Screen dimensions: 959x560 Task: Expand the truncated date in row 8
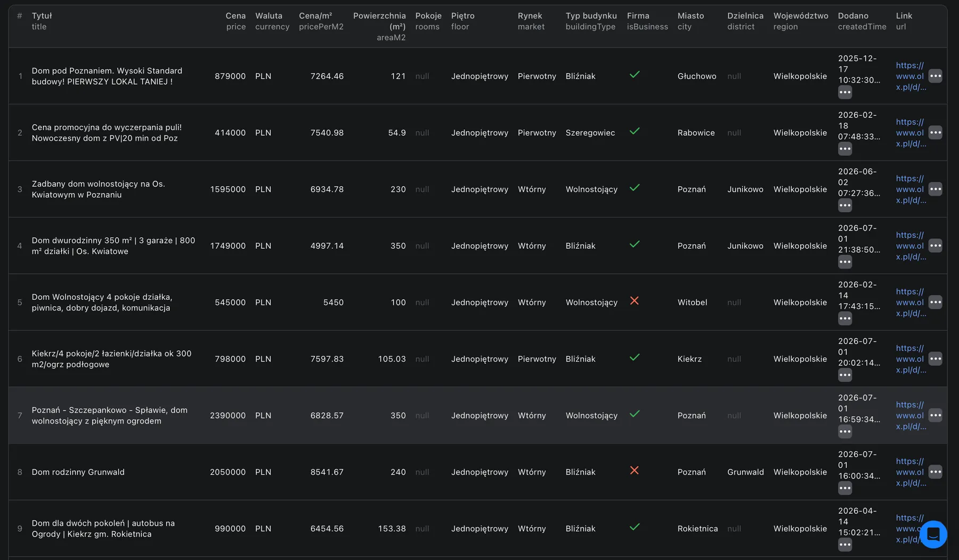point(845,488)
